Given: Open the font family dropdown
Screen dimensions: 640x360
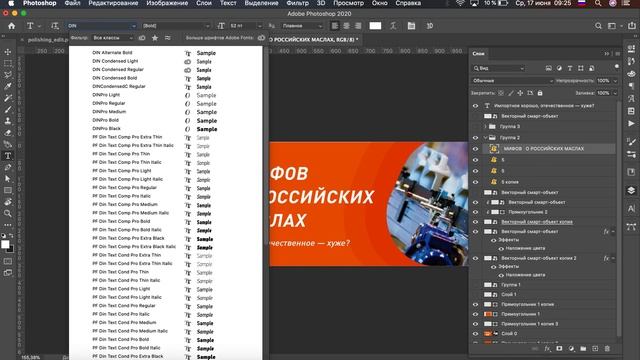Looking at the screenshot, I should [134, 26].
